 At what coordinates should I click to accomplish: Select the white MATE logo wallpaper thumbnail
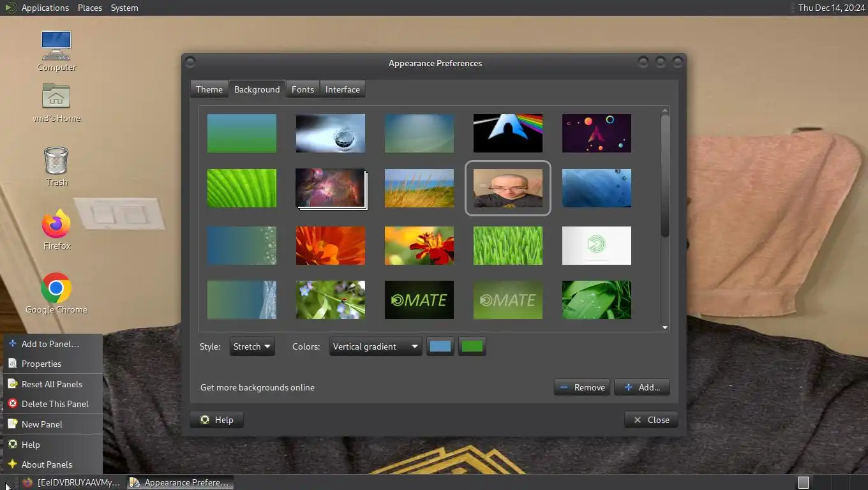click(597, 246)
